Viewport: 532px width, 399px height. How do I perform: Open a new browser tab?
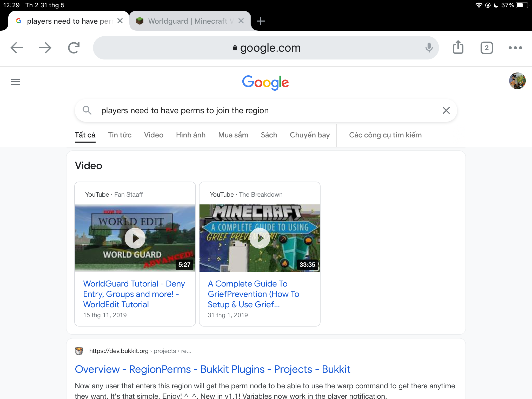pyautogui.click(x=261, y=21)
